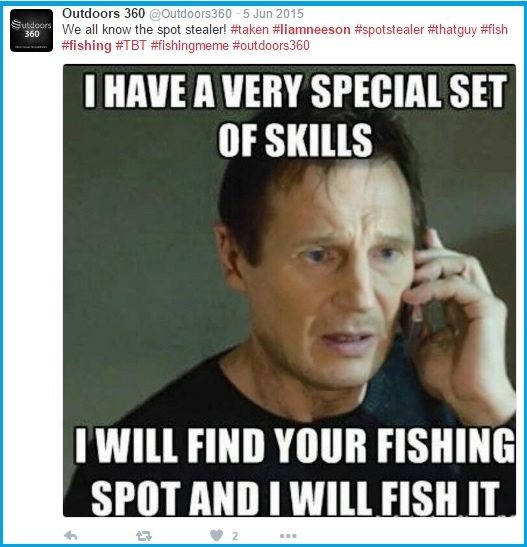This screenshot has height=547, width=527.
Task: Follow the #taken hashtag
Action: (250, 30)
